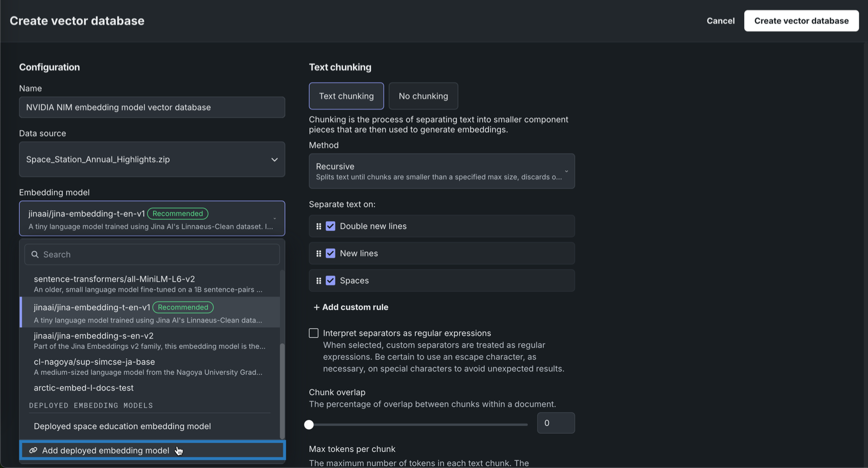Click the Name input field
This screenshot has height=468, width=868.
[152, 108]
